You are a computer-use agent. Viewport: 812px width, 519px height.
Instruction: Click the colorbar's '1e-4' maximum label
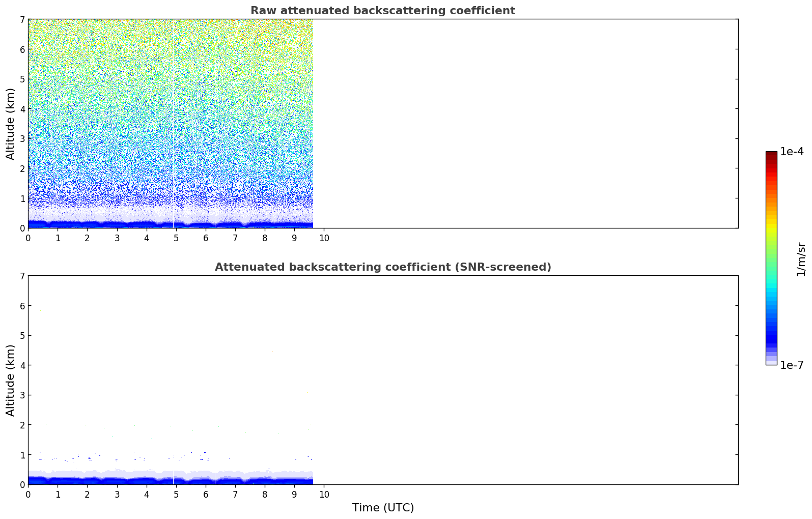pos(792,152)
